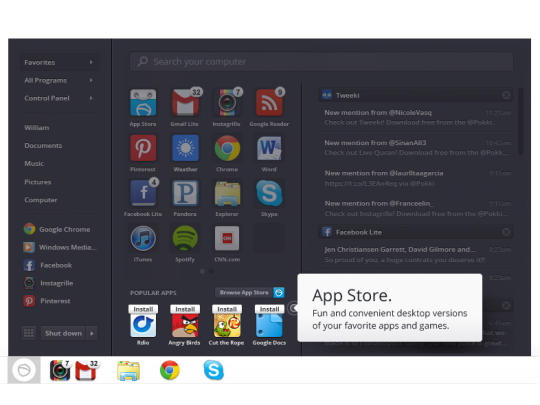Image resolution: width=540 pixels, height=405 pixels.
Task: Open File Explorer from the taskbar
Action: click(x=128, y=371)
